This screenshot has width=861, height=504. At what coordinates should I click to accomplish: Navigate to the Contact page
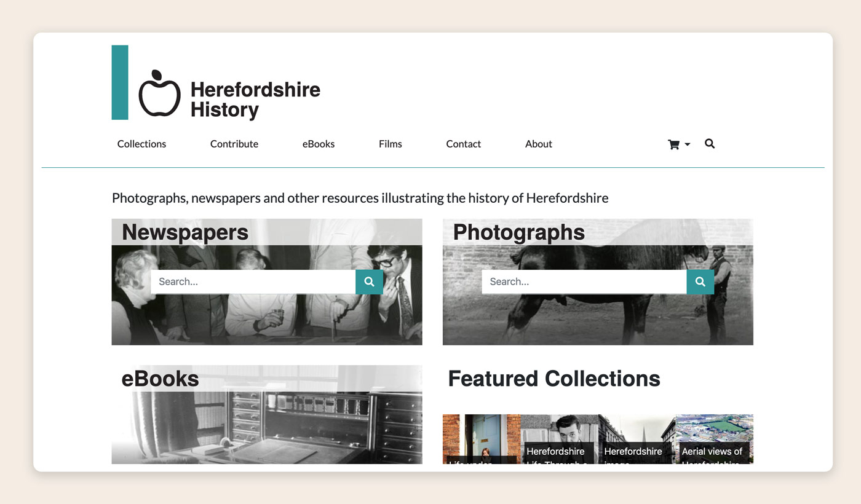[x=464, y=144]
